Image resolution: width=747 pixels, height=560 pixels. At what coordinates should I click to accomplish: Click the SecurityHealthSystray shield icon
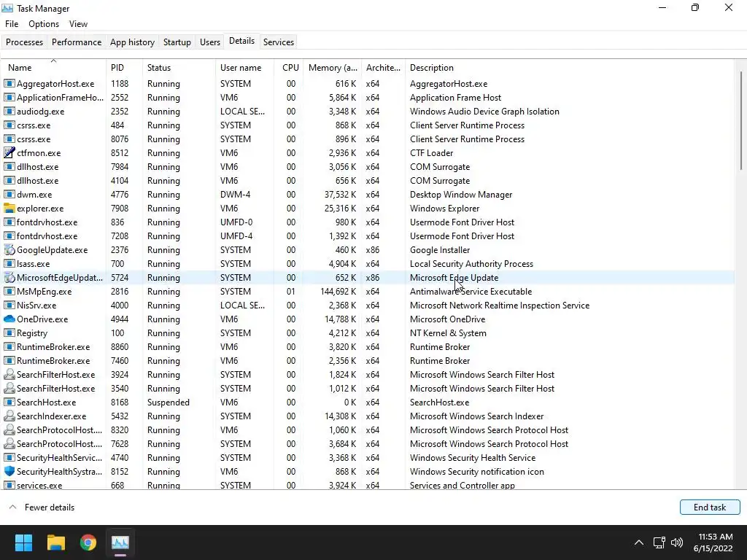click(9, 471)
